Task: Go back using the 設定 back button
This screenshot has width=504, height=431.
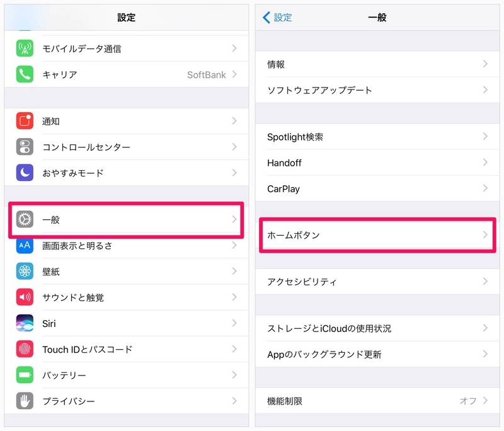Action: pyautogui.click(x=277, y=18)
